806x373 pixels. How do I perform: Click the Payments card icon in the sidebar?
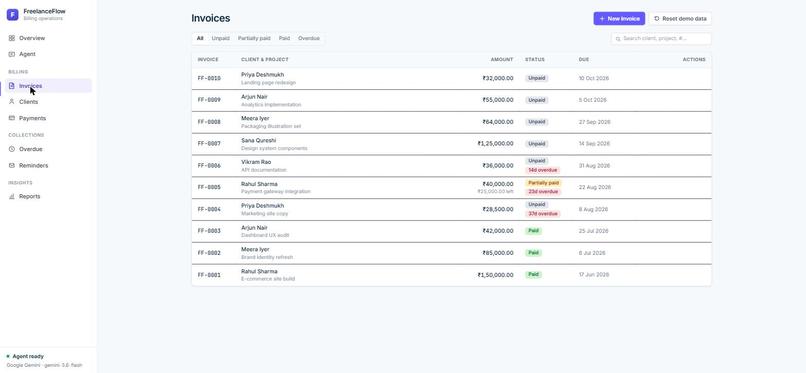click(12, 118)
